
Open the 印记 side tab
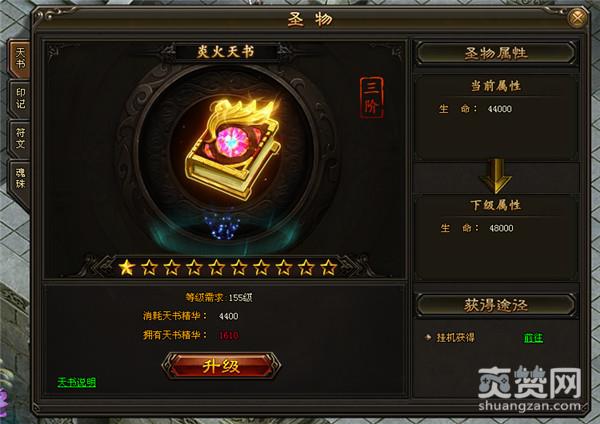coord(20,98)
